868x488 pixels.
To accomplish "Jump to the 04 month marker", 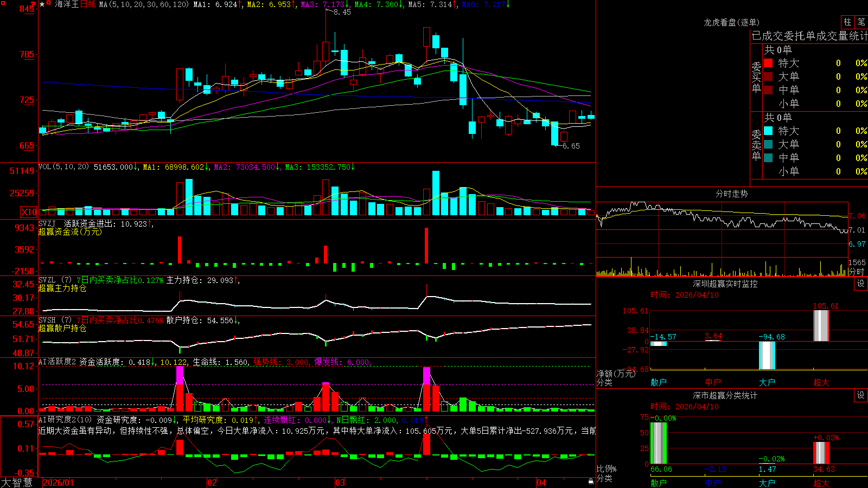I will click(x=541, y=483).
